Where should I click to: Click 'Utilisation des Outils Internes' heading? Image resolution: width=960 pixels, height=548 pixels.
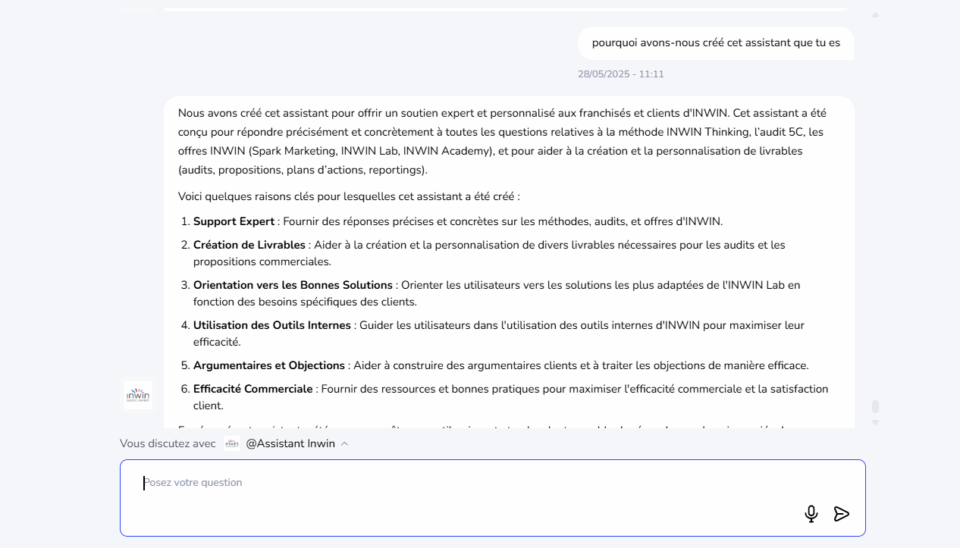(272, 326)
